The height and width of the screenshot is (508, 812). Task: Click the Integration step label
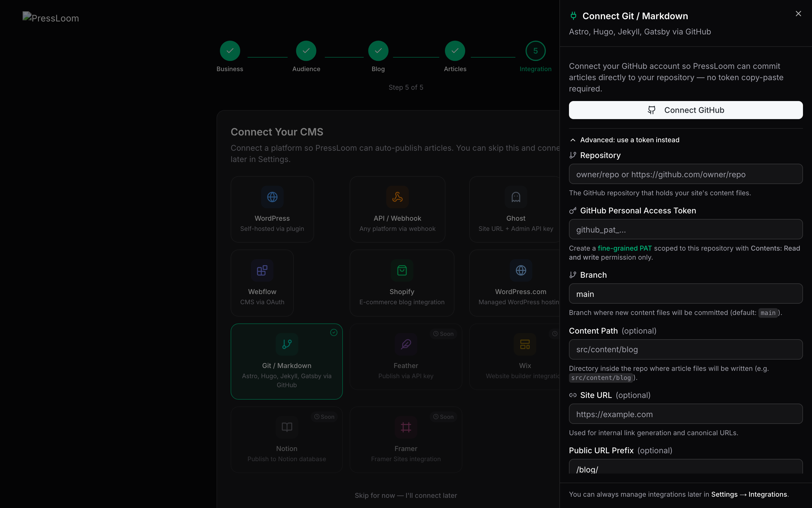(535, 69)
